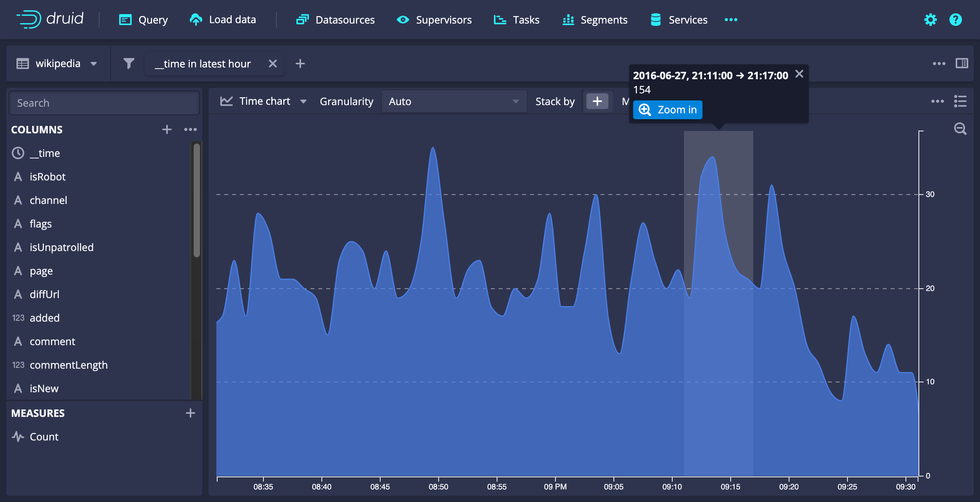Viewport: 980px width, 502px height.
Task: Add a new filter with plus icon
Action: coord(300,64)
